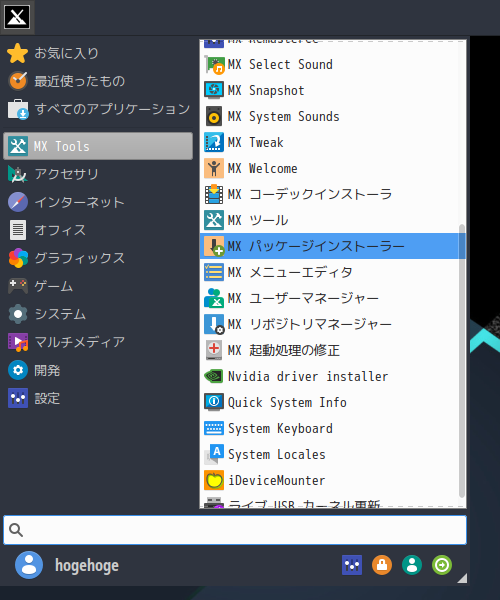This screenshot has height=600, width=500.
Task: Click the MX コーデックインストーラ film icon
Action: (x=214, y=194)
